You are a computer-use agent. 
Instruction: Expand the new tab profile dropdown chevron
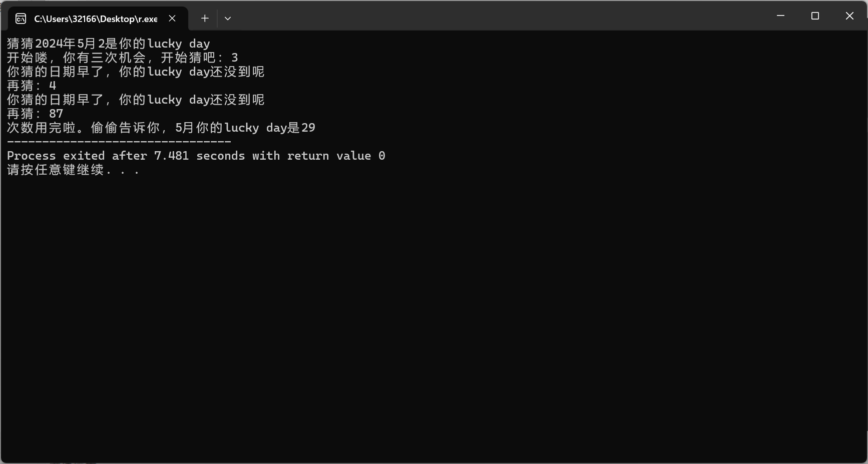[x=228, y=19]
